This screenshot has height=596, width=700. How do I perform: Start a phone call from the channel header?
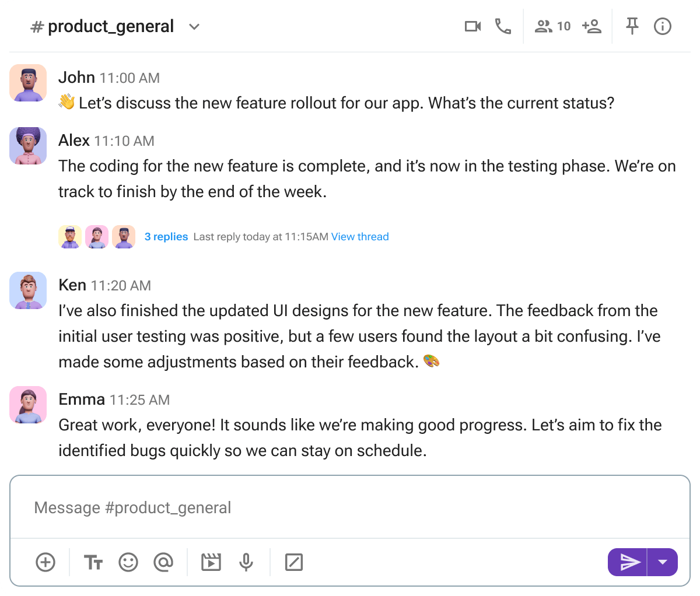[x=503, y=26]
